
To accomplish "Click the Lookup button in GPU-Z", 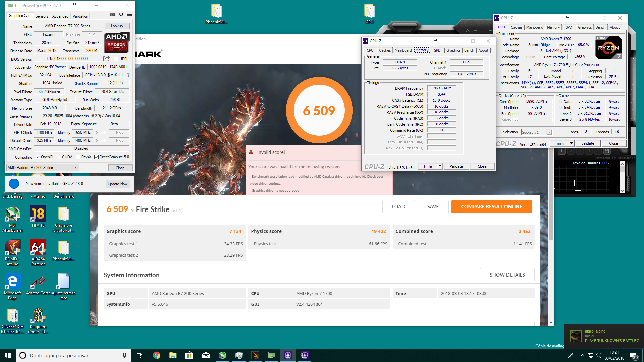I will [117, 26].
